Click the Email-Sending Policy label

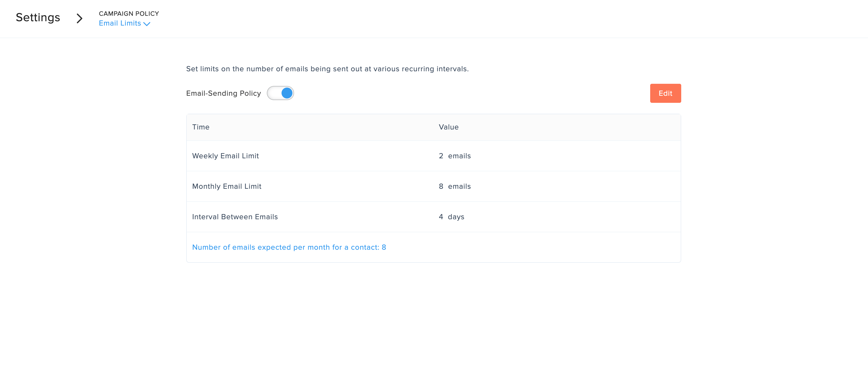[x=224, y=93]
